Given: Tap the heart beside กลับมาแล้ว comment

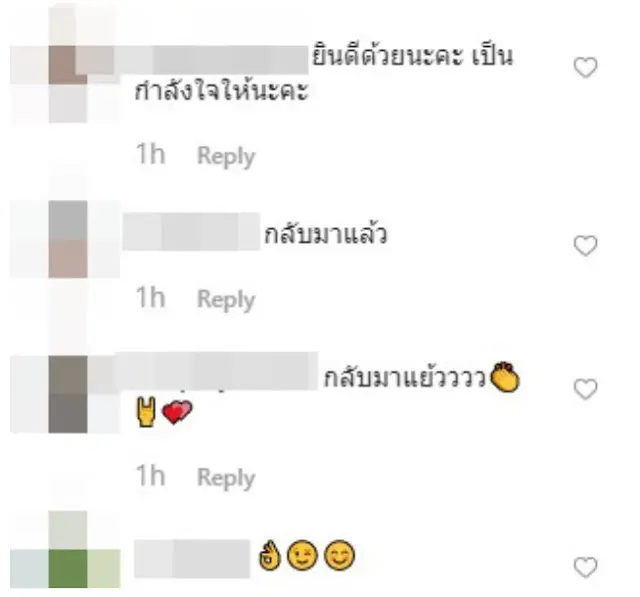Looking at the screenshot, I should (x=585, y=246).
